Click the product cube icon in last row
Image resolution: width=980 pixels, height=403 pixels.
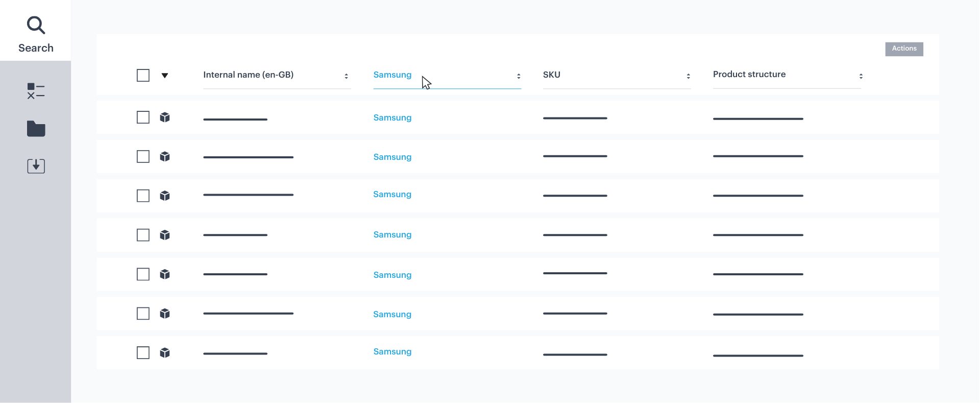click(x=164, y=353)
